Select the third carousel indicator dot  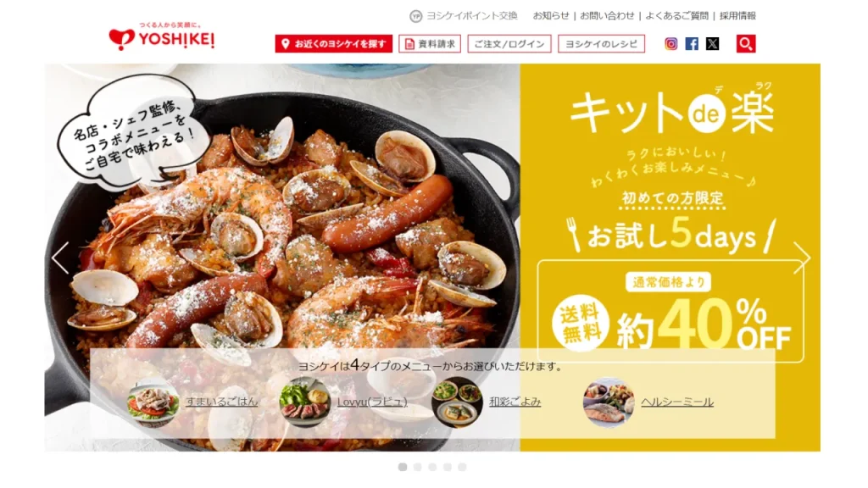pos(432,467)
